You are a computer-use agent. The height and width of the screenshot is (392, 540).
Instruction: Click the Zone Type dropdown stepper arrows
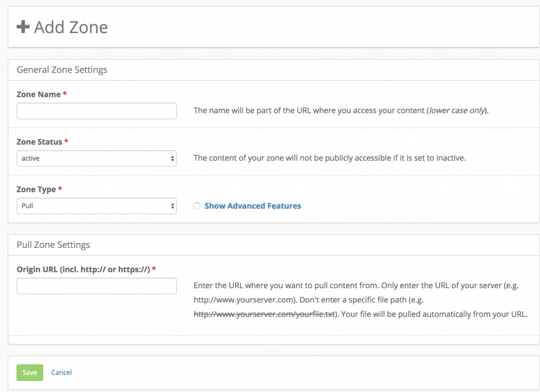pyautogui.click(x=172, y=205)
